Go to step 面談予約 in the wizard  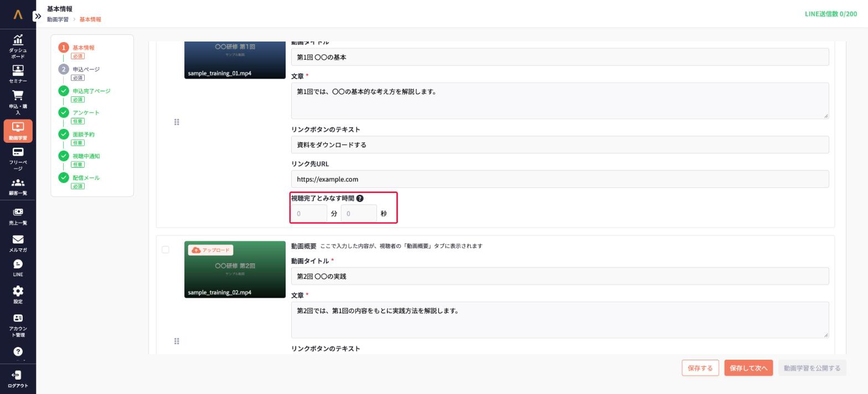click(83, 134)
